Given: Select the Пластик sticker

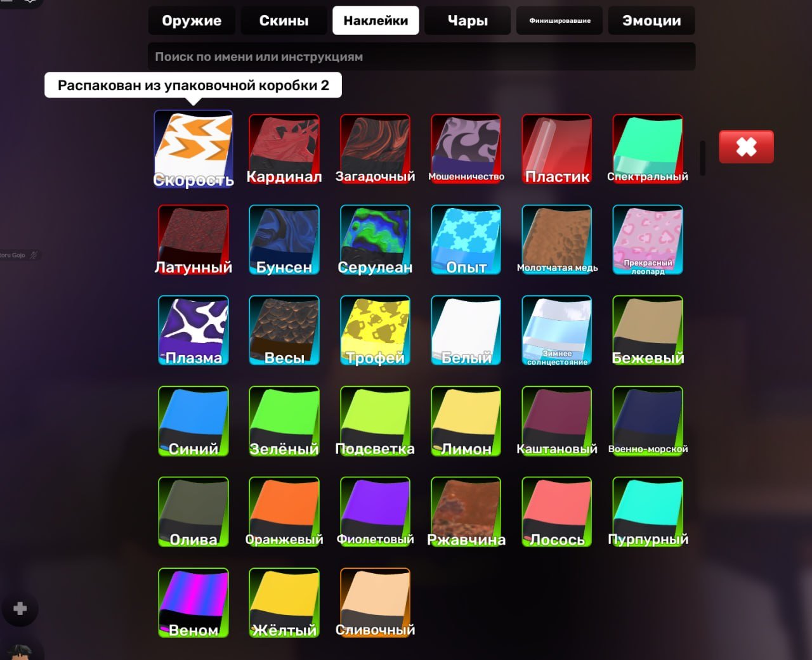Looking at the screenshot, I should tap(557, 149).
